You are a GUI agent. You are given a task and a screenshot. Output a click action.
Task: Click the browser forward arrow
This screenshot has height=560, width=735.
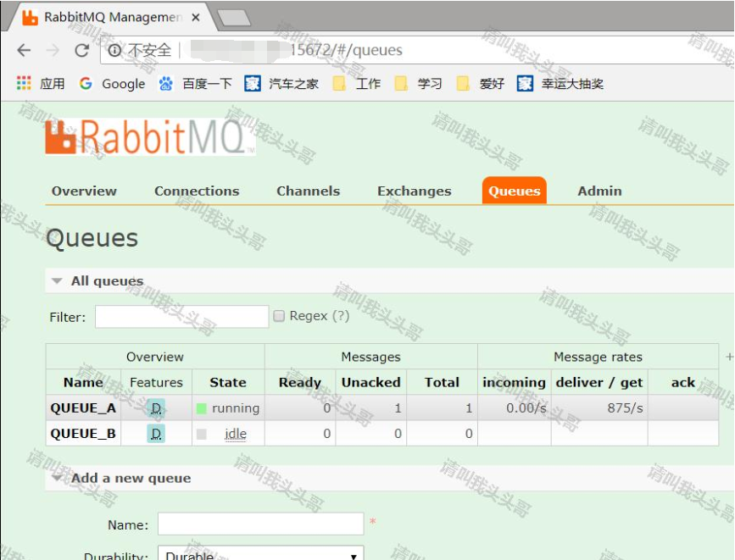pyautogui.click(x=53, y=50)
